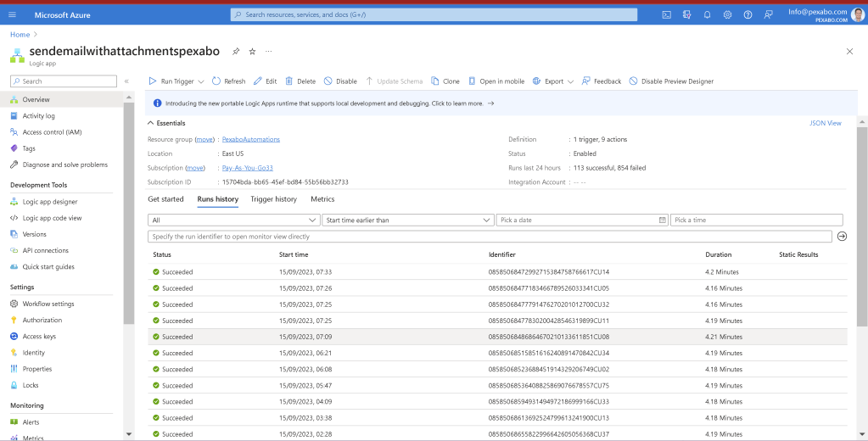This screenshot has height=441, width=868.
Task: Open the more options ellipsis near title
Action: pos(268,52)
